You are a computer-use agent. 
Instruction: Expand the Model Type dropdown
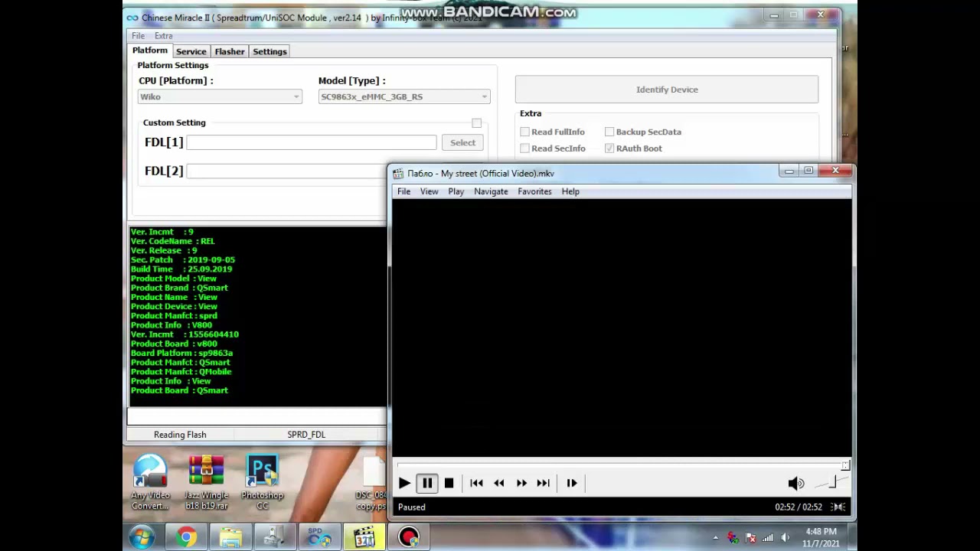pos(404,96)
